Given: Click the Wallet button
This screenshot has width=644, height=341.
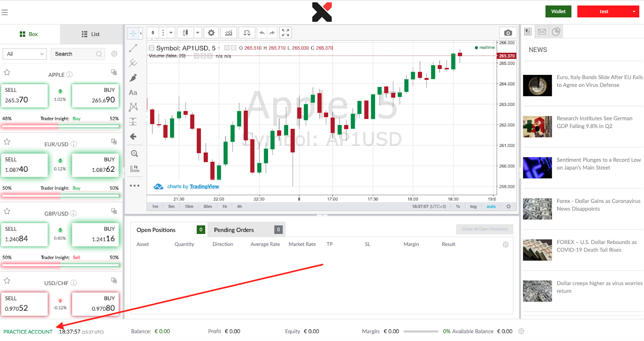Looking at the screenshot, I should pyautogui.click(x=558, y=11).
